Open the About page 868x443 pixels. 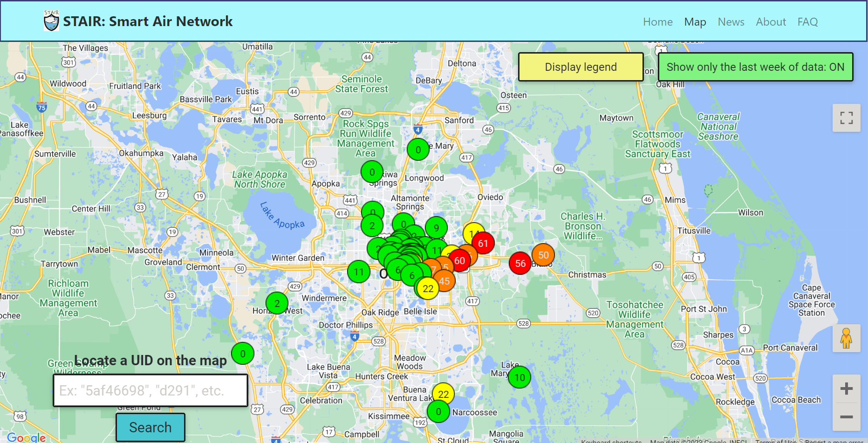tap(771, 22)
